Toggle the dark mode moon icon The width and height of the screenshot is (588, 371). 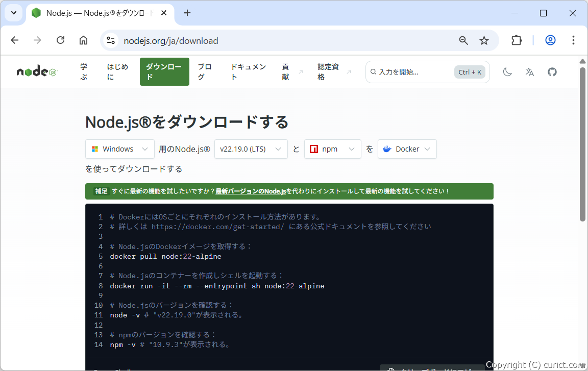point(507,72)
